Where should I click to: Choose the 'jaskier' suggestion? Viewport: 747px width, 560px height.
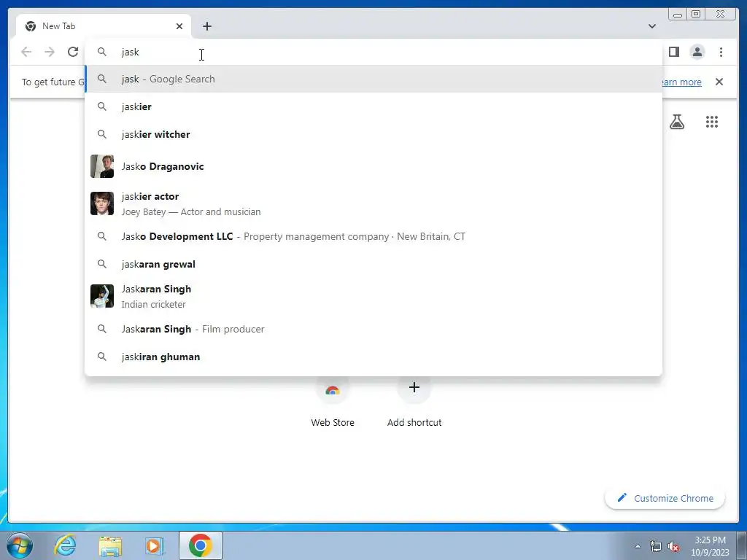pos(373,106)
